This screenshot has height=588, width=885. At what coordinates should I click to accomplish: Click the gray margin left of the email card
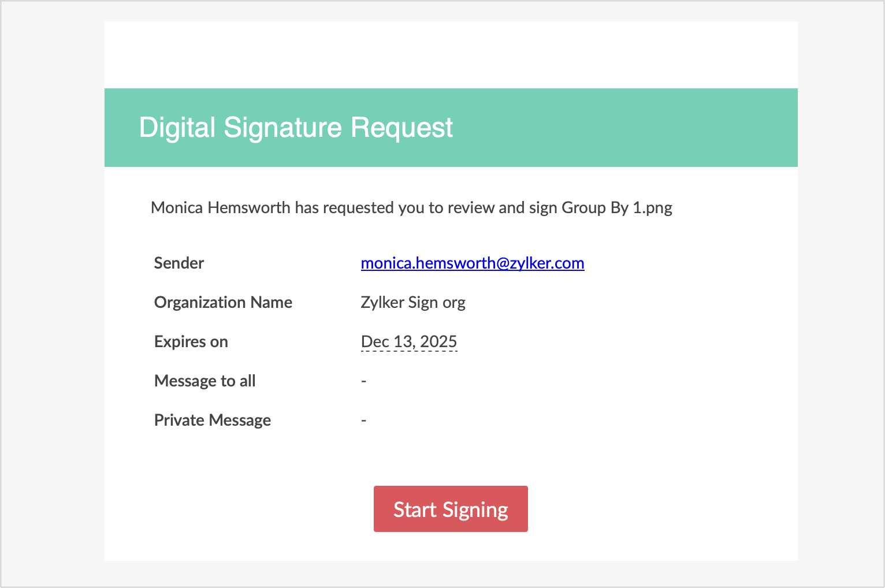click(52, 289)
